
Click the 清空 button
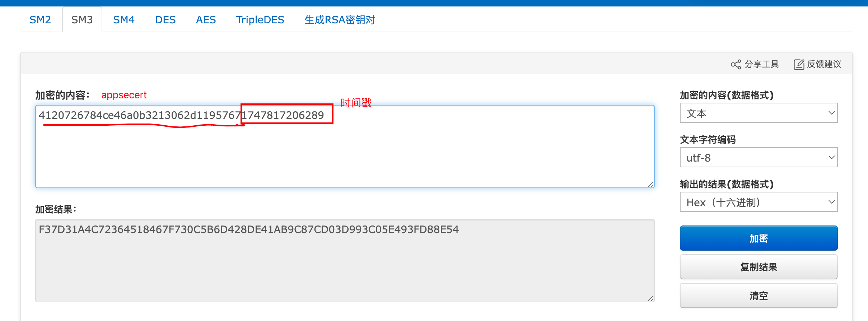pyautogui.click(x=759, y=296)
